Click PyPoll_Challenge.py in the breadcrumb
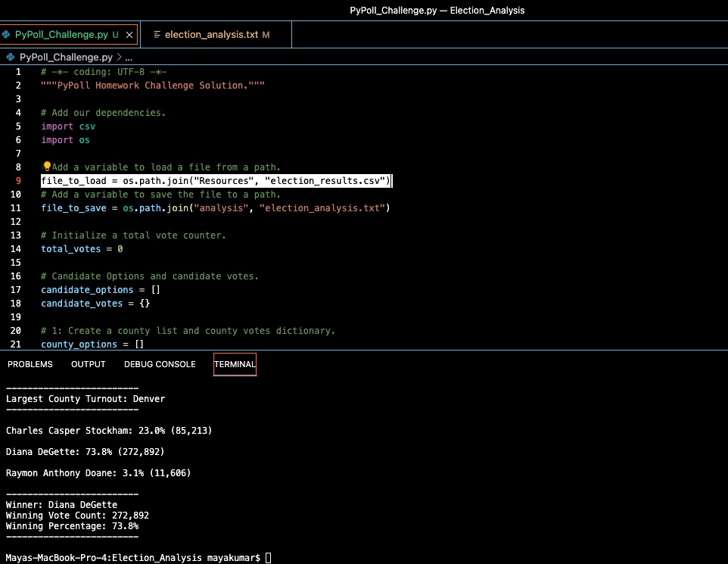Image resolution: width=728 pixels, height=564 pixels. pyautogui.click(x=66, y=57)
